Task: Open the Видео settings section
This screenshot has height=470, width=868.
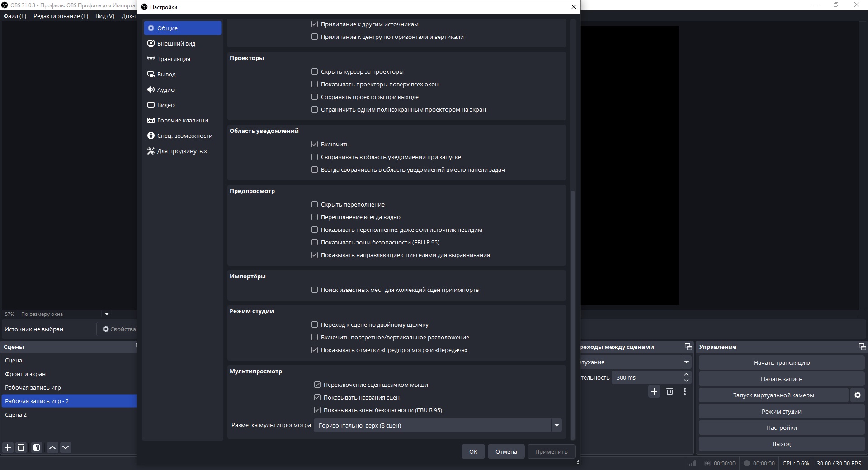Action: pos(182,105)
